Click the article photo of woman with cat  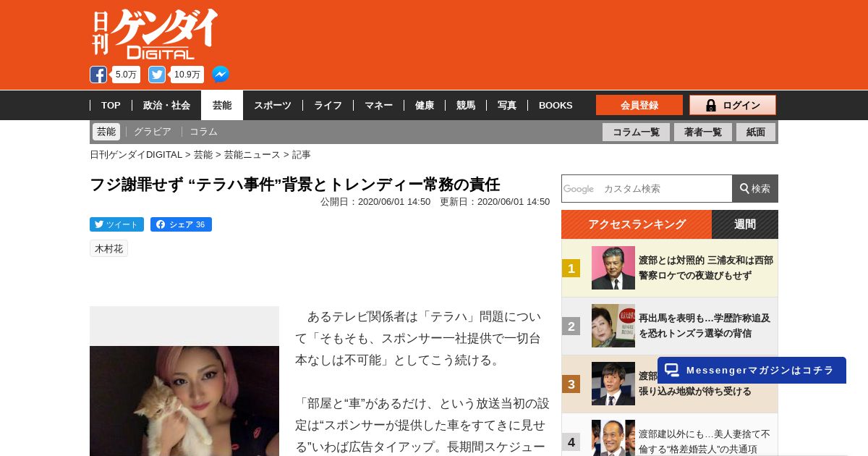[184, 401]
